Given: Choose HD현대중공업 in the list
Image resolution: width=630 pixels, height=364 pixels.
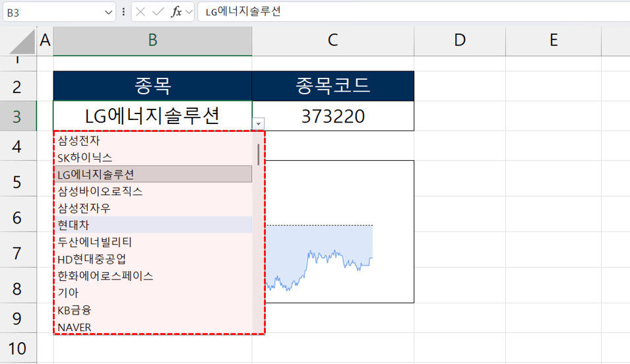Looking at the screenshot, I should 153,259.
